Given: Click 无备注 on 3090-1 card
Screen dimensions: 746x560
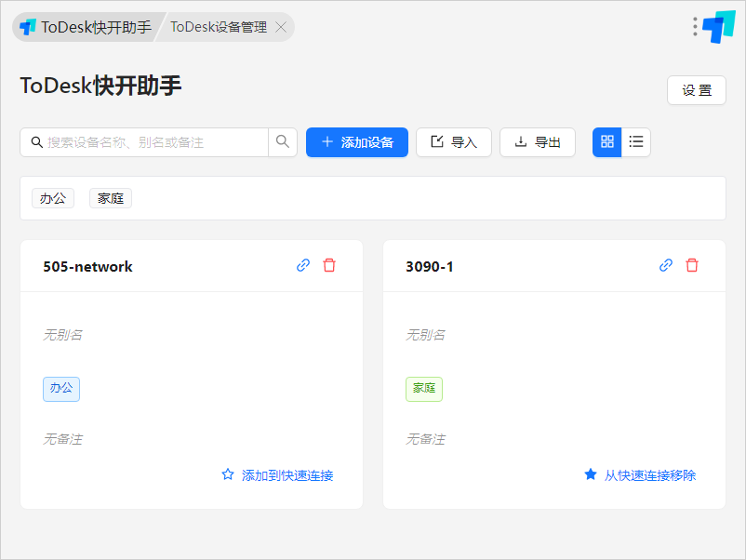Looking at the screenshot, I should (425, 439).
